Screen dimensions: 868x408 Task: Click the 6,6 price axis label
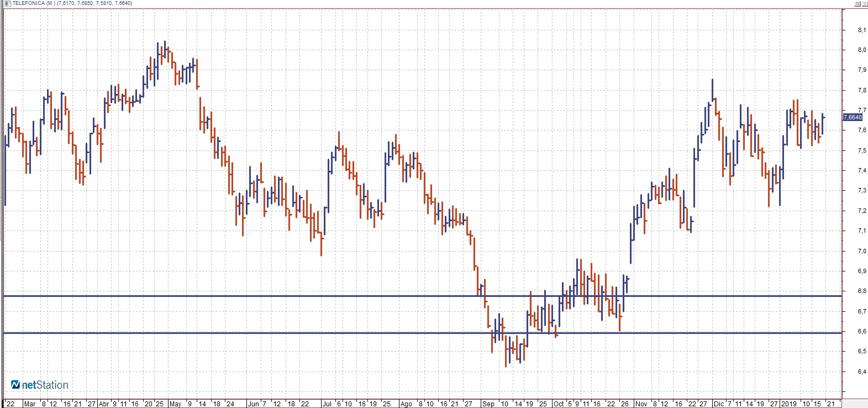tap(861, 331)
